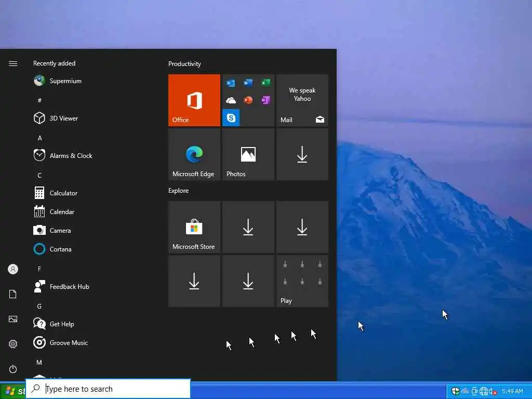The image size is (532, 399).
Task: Launch the Calculator app
Action: click(x=56, y=193)
